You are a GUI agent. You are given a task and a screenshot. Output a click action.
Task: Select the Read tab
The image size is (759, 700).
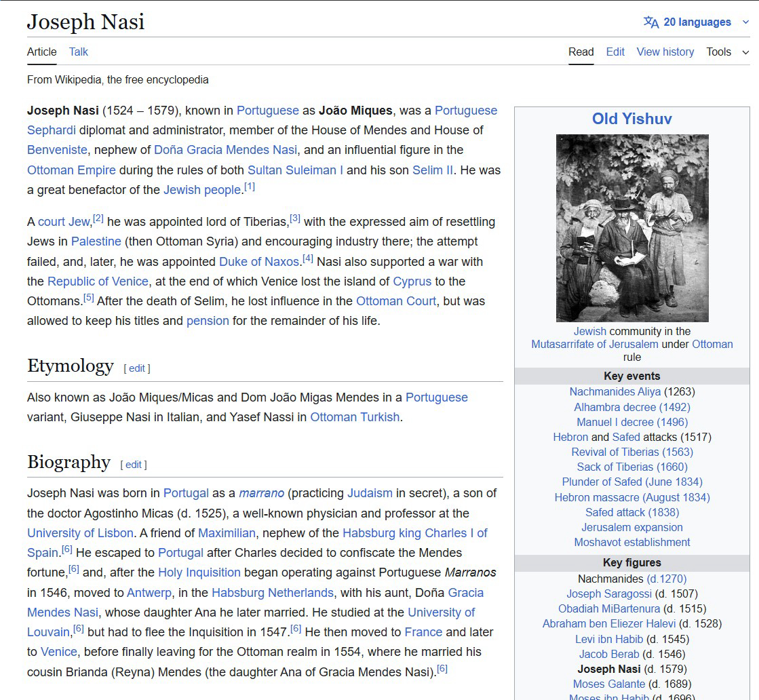point(581,52)
